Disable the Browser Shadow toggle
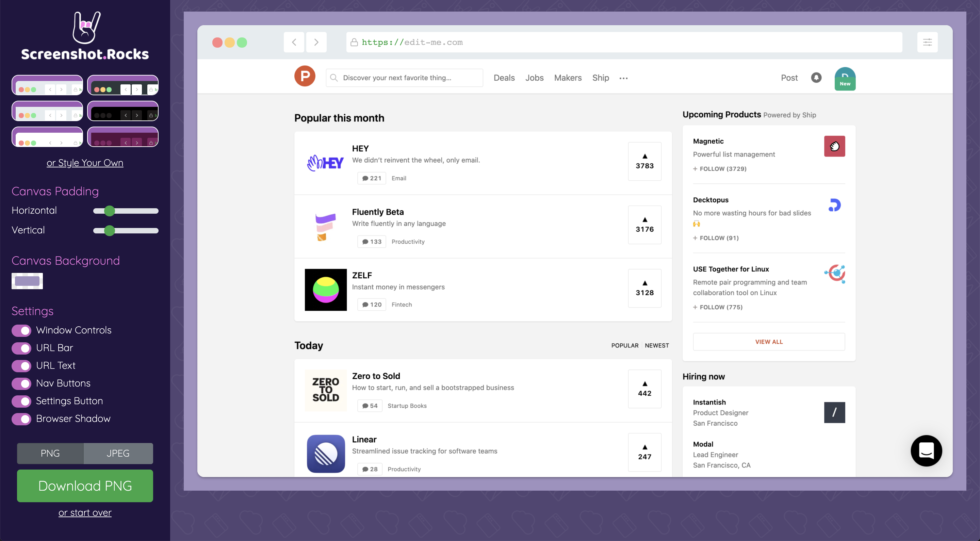 coord(22,419)
